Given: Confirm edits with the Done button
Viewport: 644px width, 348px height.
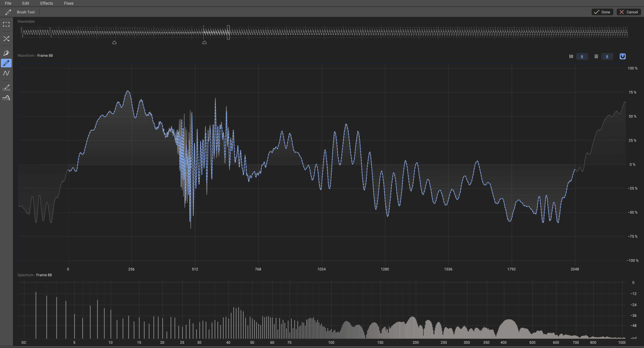Looking at the screenshot, I should 602,12.
